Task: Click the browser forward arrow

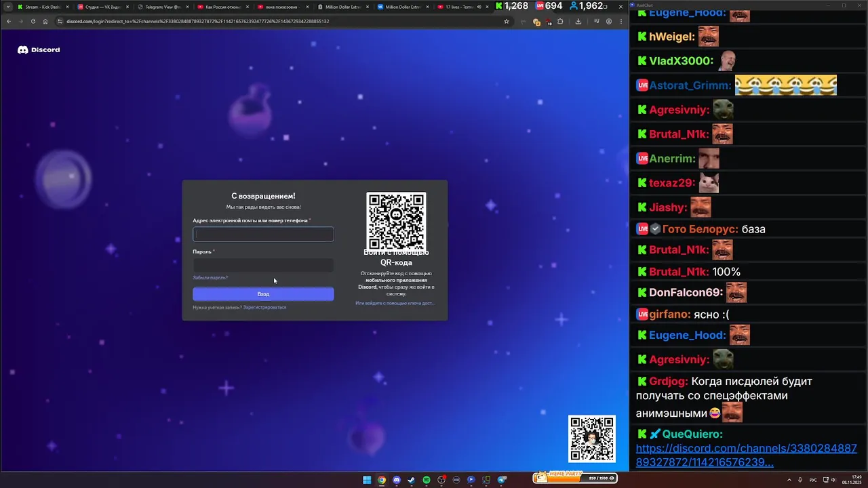Action: (x=20, y=21)
